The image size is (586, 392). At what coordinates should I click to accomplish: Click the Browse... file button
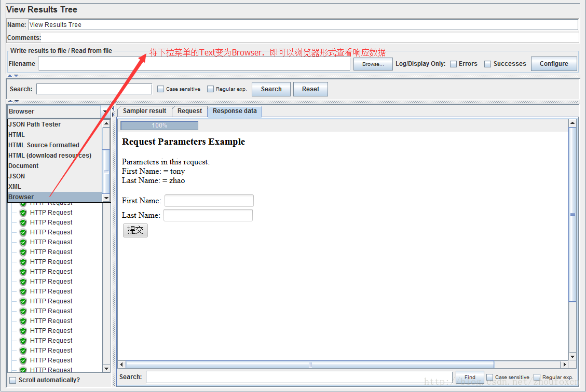(373, 64)
